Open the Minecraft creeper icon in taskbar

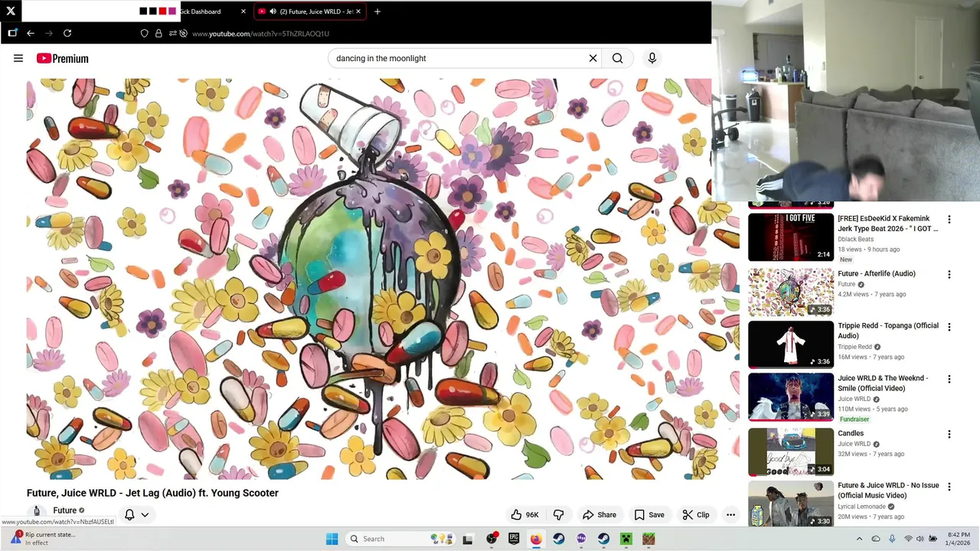click(626, 539)
